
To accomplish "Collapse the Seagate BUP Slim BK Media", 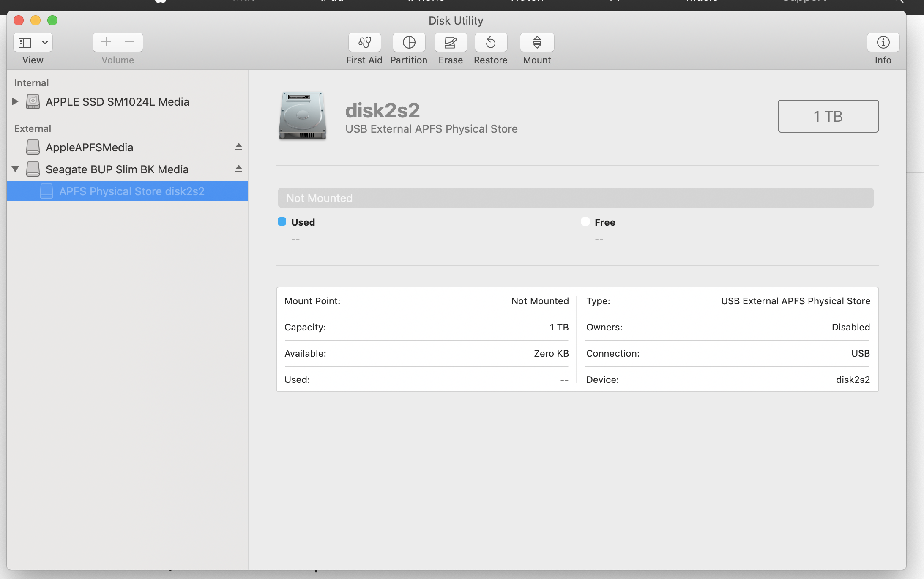I will pos(15,169).
